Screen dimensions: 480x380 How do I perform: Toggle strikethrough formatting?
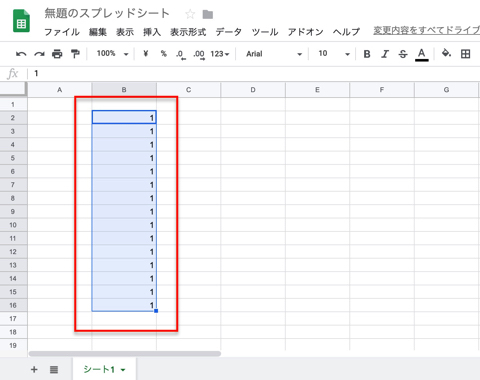[x=403, y=54]
